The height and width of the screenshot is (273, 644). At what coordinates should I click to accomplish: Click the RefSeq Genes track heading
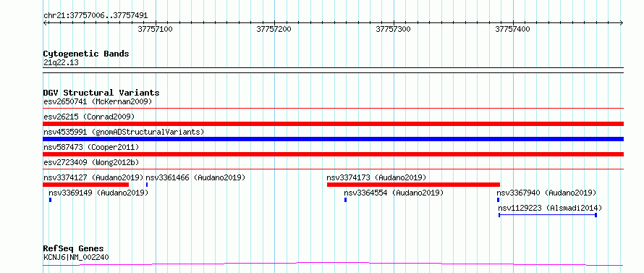(x=74, y=249)
